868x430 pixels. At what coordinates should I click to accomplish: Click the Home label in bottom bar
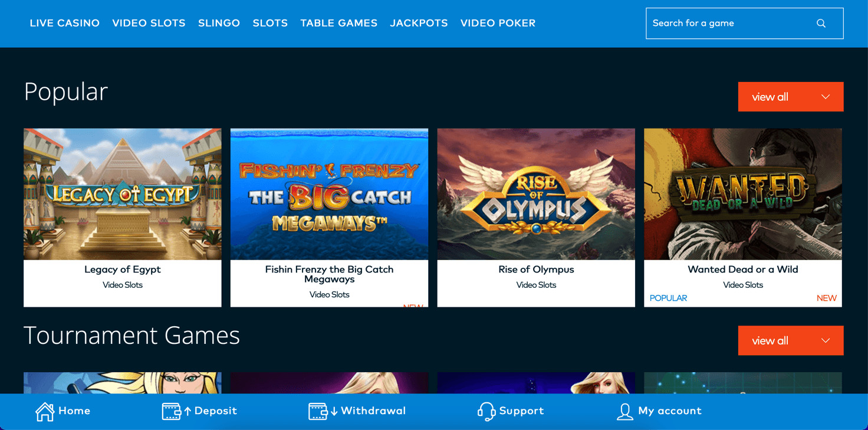coord(74,411)
